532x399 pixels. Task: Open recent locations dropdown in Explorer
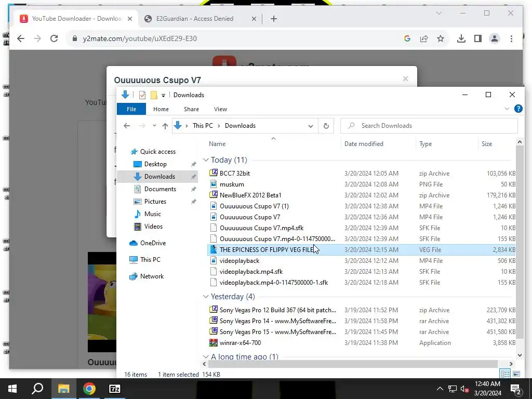click(x=154, y=126)
